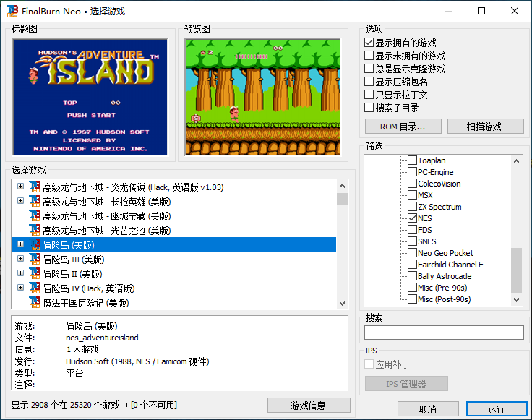Enable 搜索子目录 checkbox
The image size is (532, 420).
(x=369, y=108)
